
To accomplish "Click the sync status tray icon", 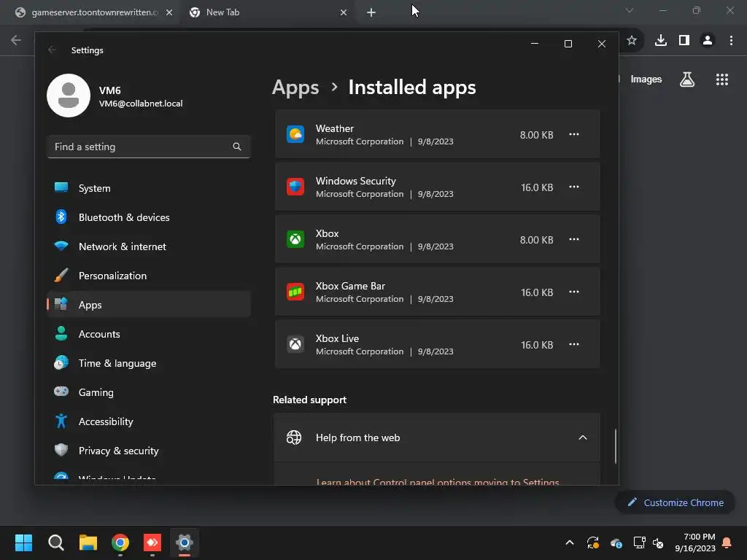I will 592,542.
